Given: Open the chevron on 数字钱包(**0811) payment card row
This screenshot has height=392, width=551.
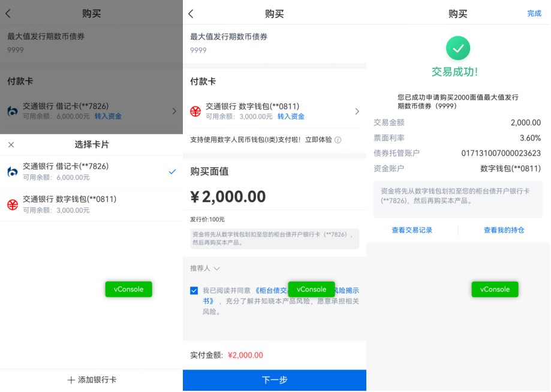Looking at the screenshot, I should coord(357,111).
